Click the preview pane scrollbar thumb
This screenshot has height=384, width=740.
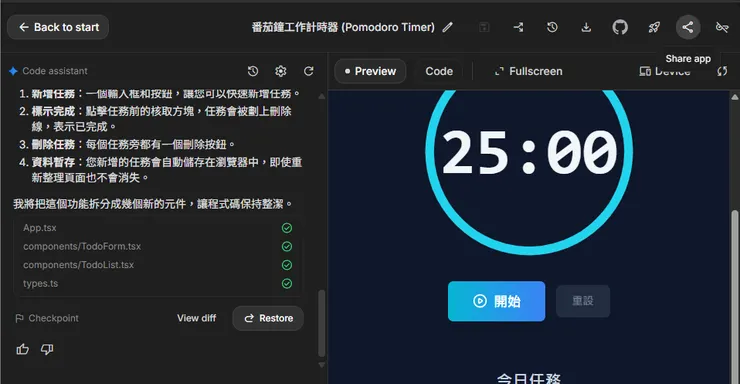tap(735, 297)
